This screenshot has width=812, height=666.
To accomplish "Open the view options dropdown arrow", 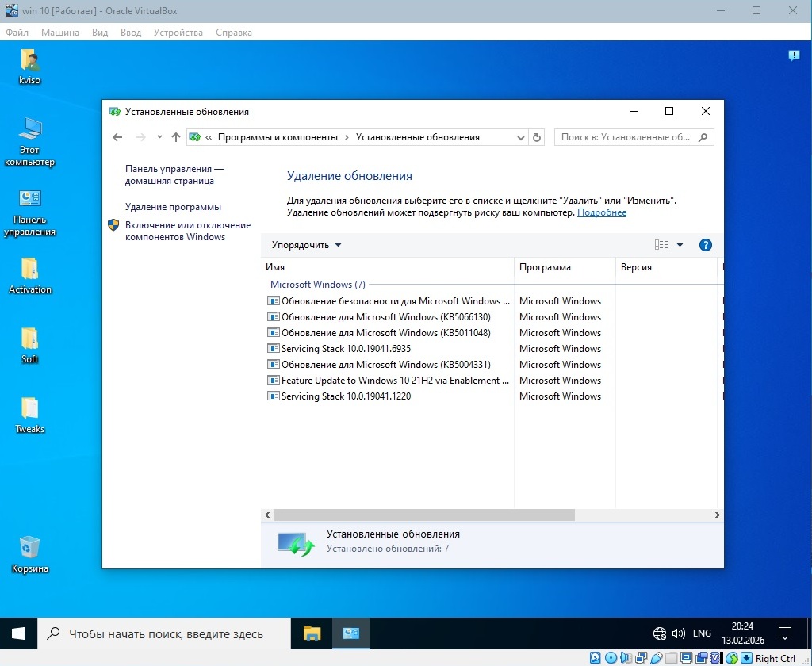I will point(680,245).
